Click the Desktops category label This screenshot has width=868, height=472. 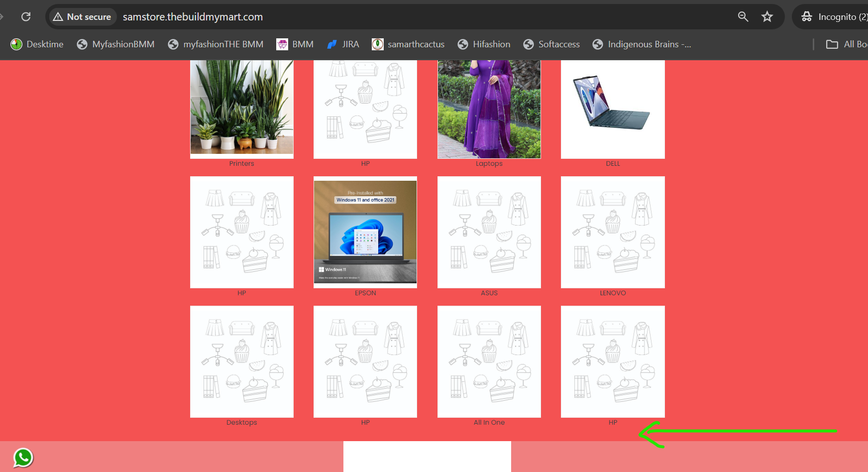(x=242, y=422)
